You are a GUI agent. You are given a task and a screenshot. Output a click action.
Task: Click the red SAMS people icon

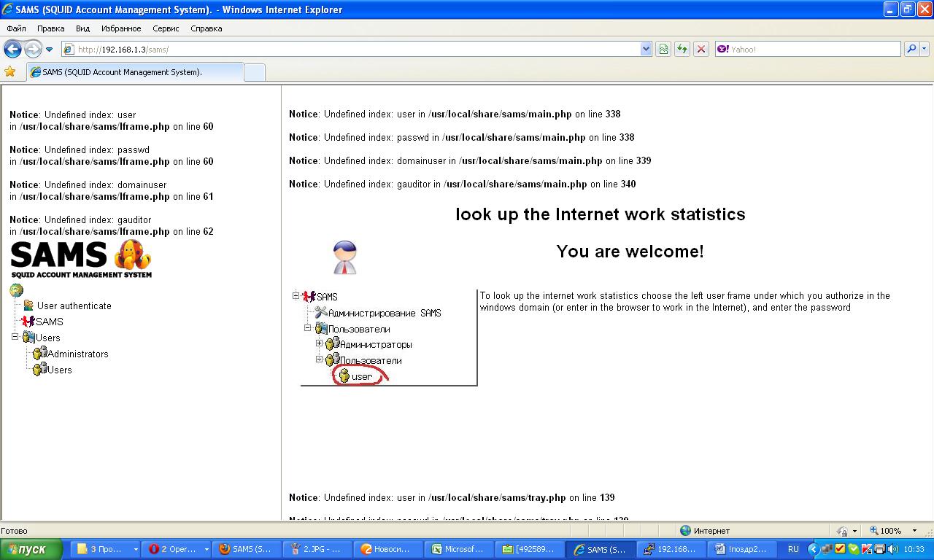28,322
